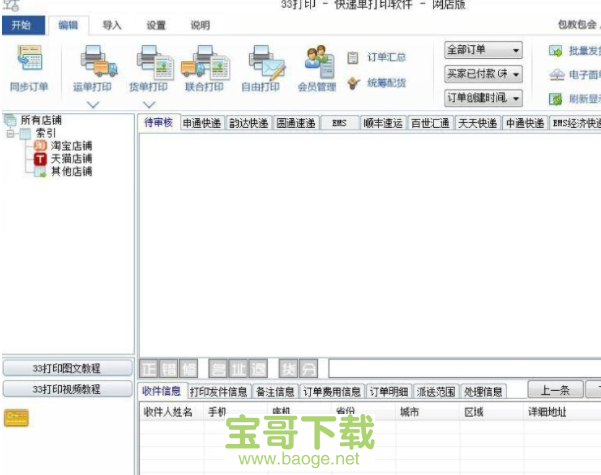Select the 百世汇通 courier tab
601x475 pixels.
(430, 123)
